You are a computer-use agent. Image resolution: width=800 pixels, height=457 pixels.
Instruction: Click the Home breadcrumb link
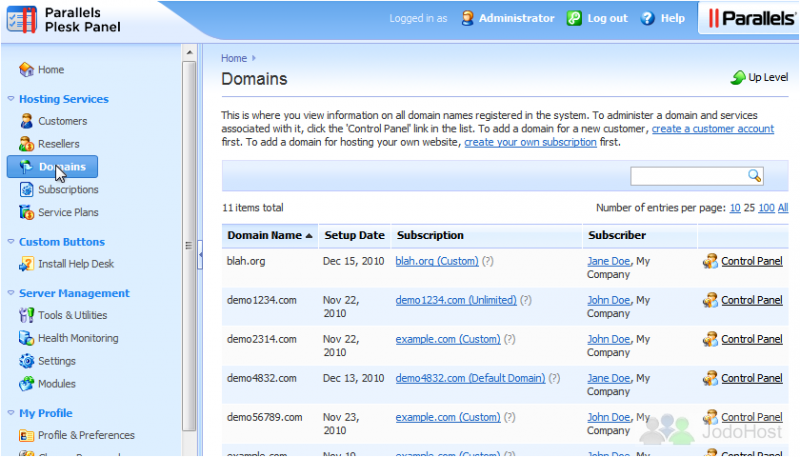[234, 58]
